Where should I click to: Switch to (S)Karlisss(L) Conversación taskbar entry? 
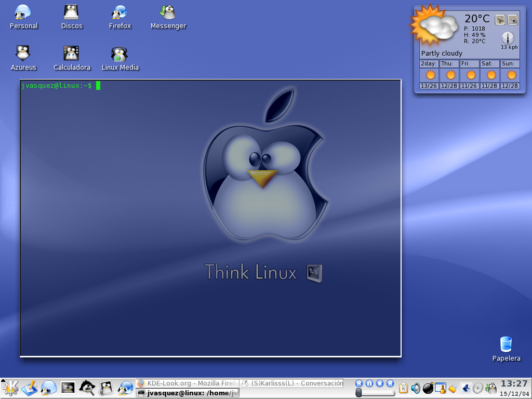(292, 383)
